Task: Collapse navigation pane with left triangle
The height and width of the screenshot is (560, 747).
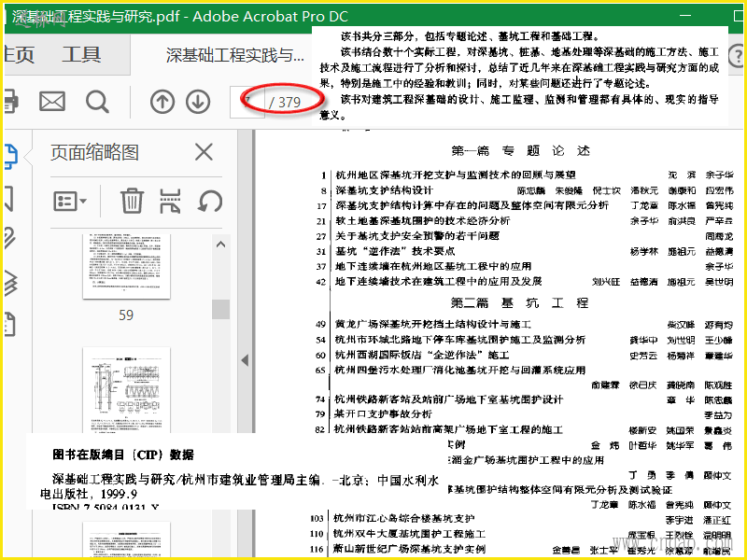Action: 245,360
